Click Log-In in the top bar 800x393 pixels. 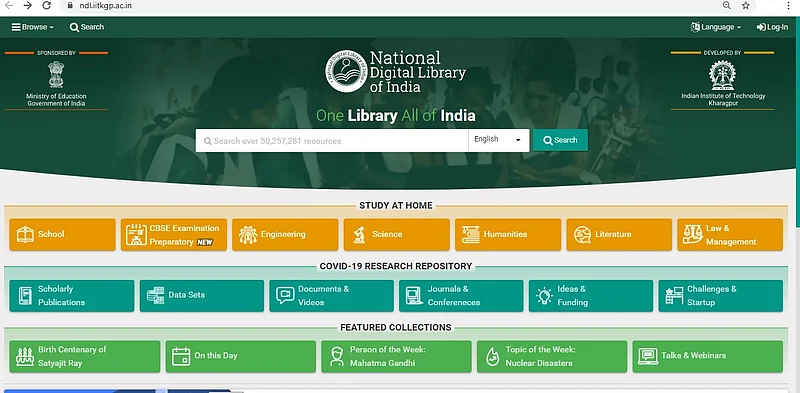coord(772,27)
